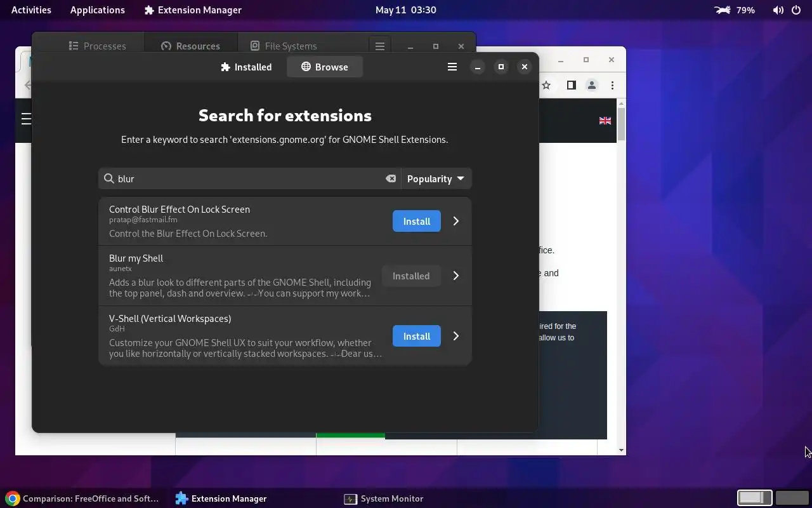Screen dimensions: 812x508
Task: Open System Monitor hamburger menu
Action: (380, 46)
